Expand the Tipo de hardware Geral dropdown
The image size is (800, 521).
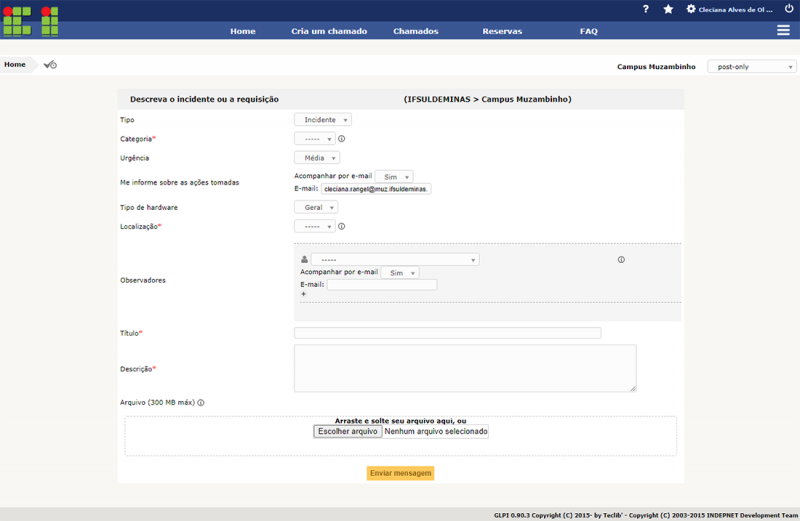[316, 208]
